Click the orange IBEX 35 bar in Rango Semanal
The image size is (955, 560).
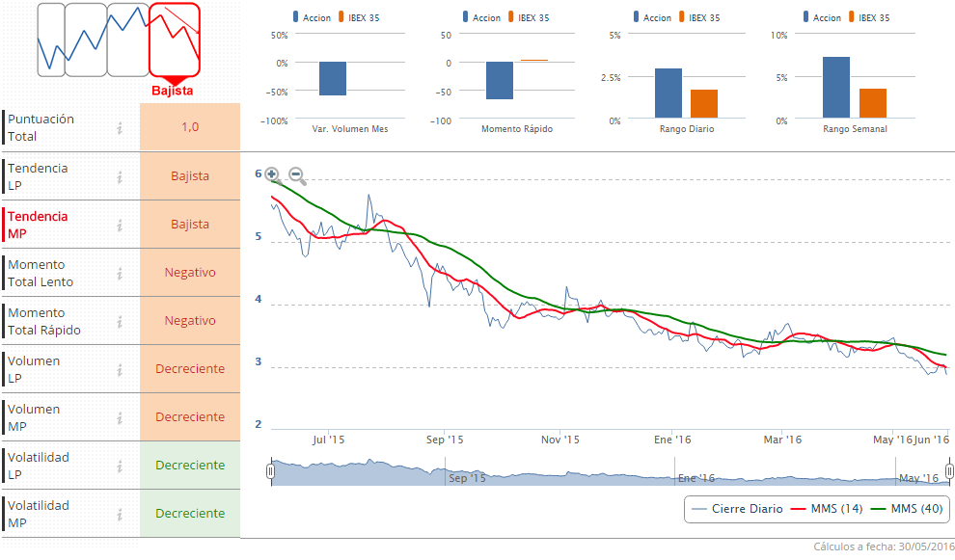point(873,103)
